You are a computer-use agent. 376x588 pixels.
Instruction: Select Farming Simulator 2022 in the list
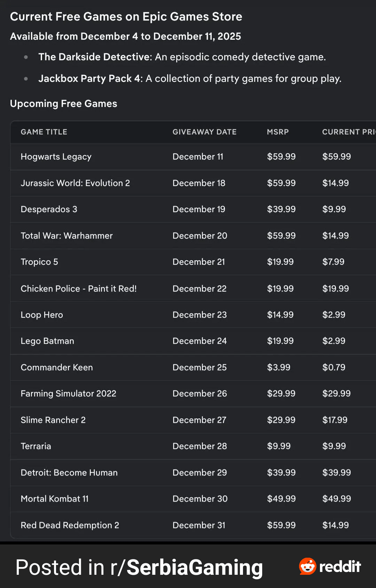point(68,394)
